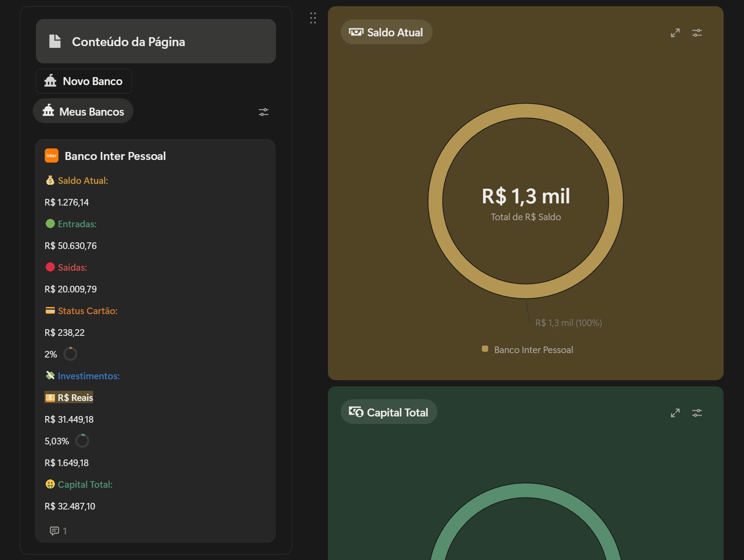Image resolution: width=744 pixels, height=560 pixels.
Task: Click Banco Inter Pessoal legend color swatch
Action: pyautogui.click(x=485, y=349)
